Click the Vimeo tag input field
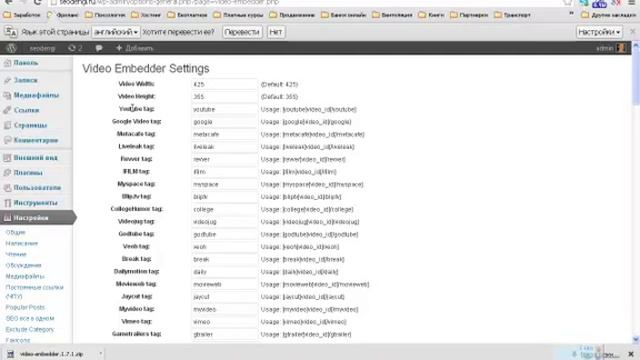Screen dimensions: 640x360 coord(224,322)
